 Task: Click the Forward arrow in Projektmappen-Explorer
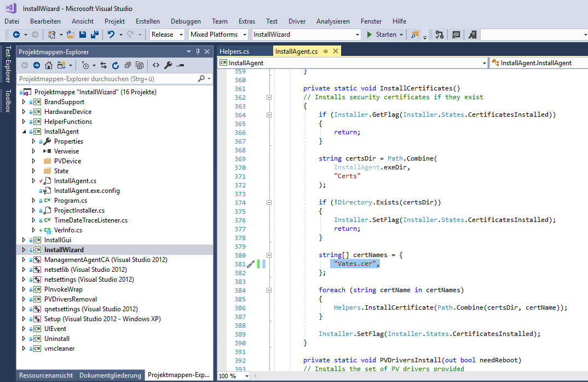coord(36,65)
